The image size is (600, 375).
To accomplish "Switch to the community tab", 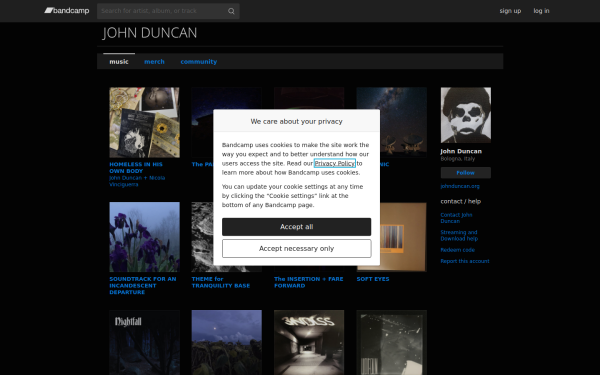I will pyautogui.click(x=199, y=62).
